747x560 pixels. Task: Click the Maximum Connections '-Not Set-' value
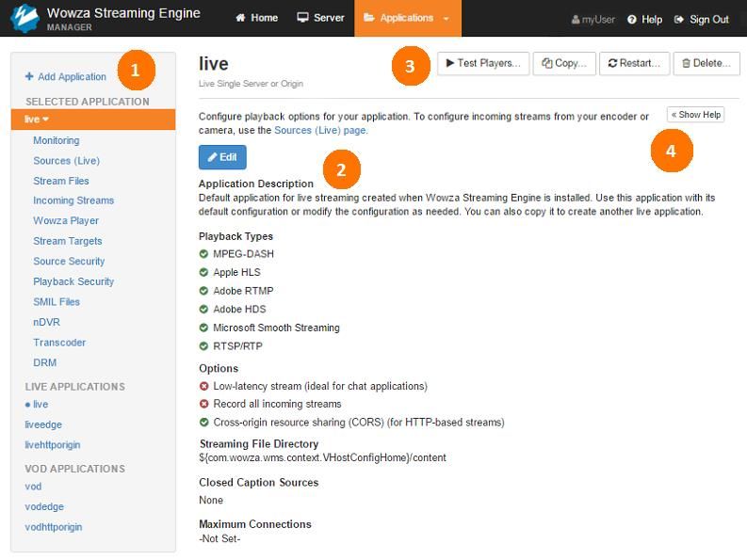(x=219, y=539)
